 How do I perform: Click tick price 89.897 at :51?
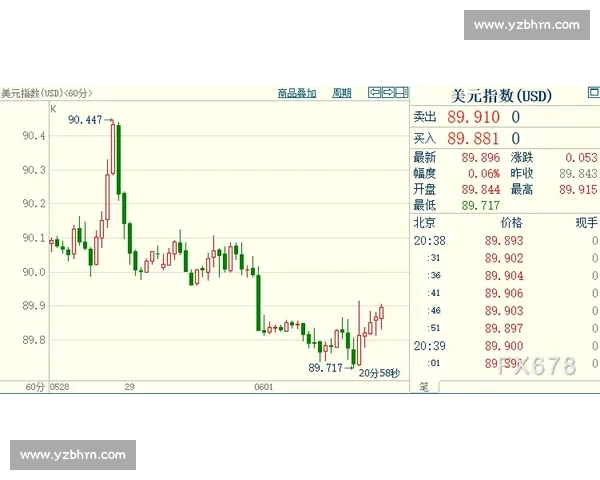504,328
